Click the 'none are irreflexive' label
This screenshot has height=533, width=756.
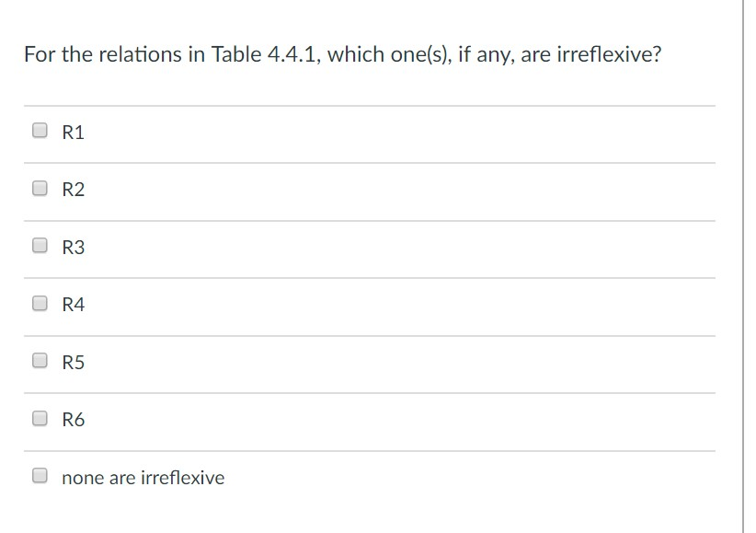tap(143, 477)
